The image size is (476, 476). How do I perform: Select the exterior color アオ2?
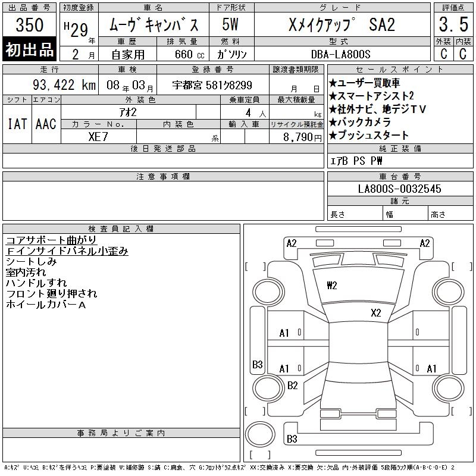(128, 112)
